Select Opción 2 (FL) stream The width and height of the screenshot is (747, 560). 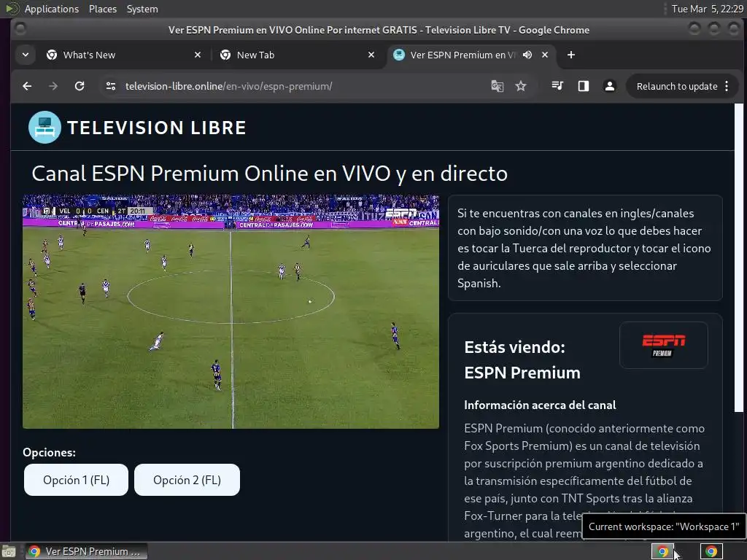pyautogui.click(x=187, y=480)
